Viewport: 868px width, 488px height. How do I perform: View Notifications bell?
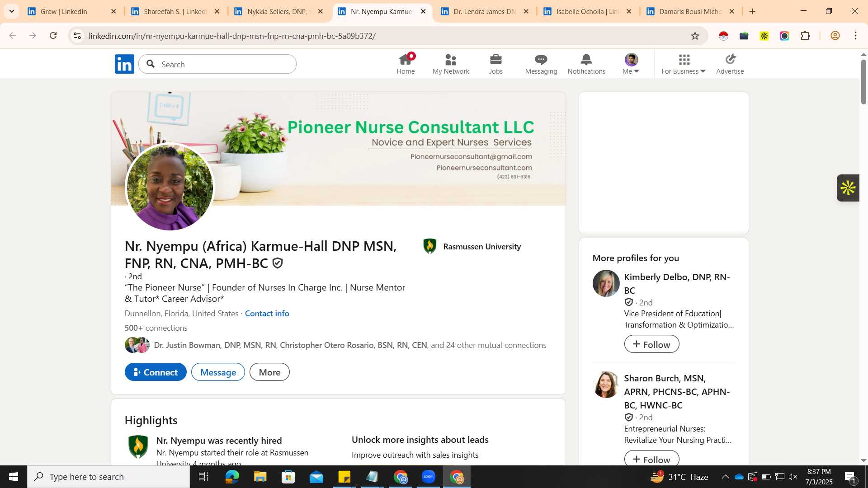586,64
